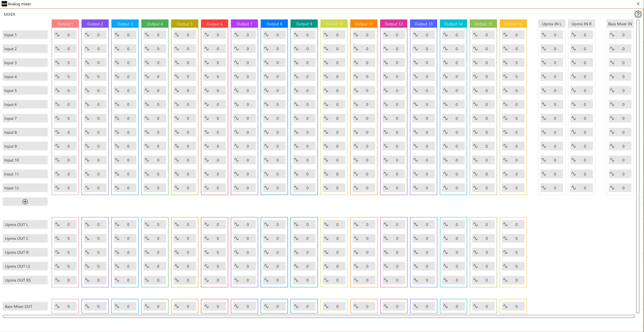
Task: Click the help question mark icon
Action: [x=638, y=14]
